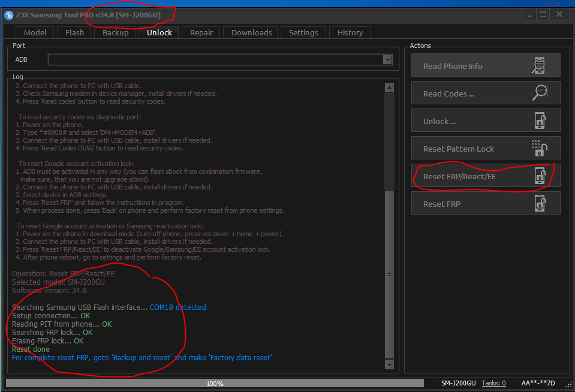Click the Reset FRP button
This screenshot has width=575, height=392.
[486, 203]
